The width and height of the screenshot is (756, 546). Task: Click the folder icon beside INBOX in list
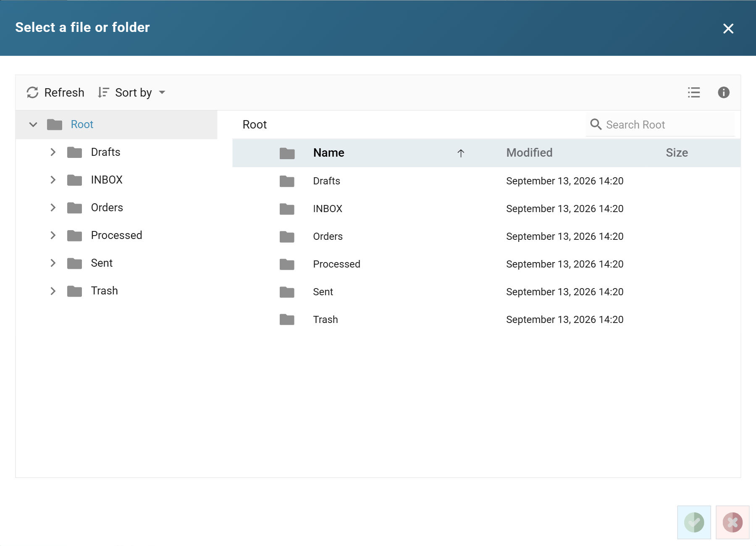(287, 209)
